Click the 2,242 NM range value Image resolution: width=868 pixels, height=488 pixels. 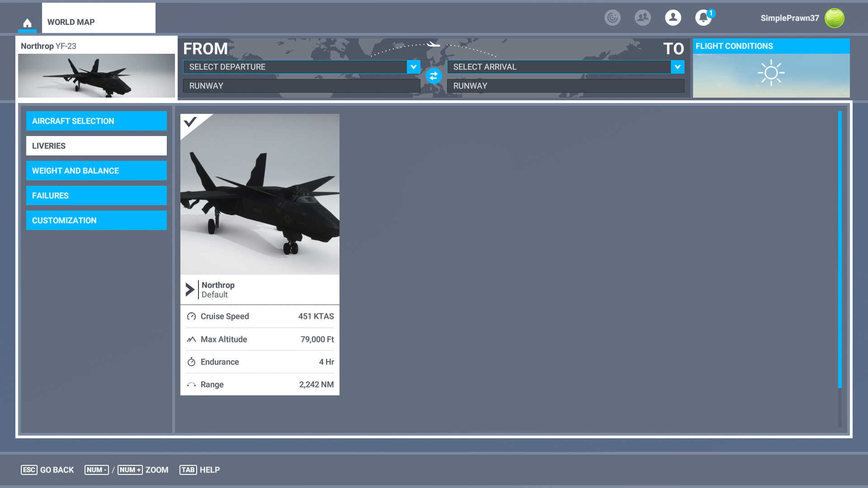pyautogui.click(x=316, y=385)
